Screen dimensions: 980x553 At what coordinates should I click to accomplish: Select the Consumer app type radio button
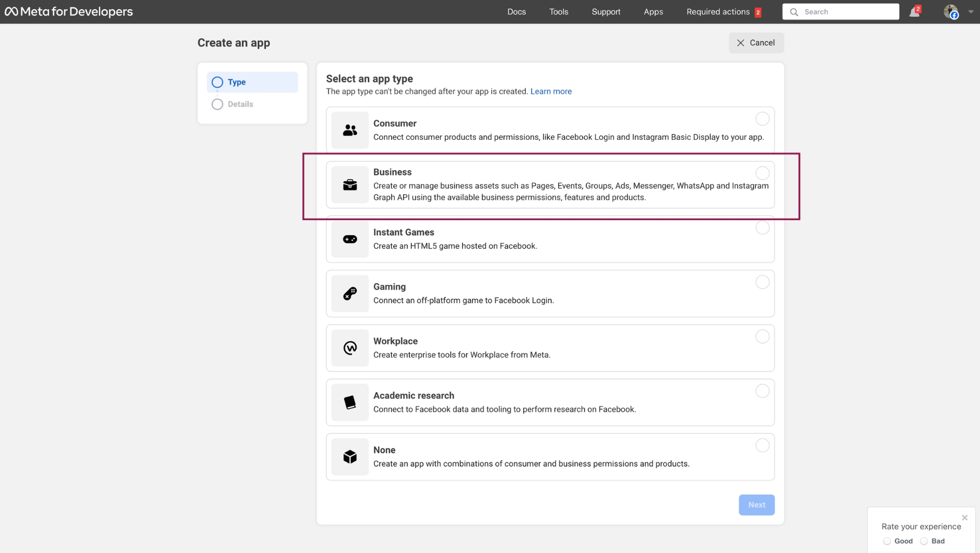(762, 119)
